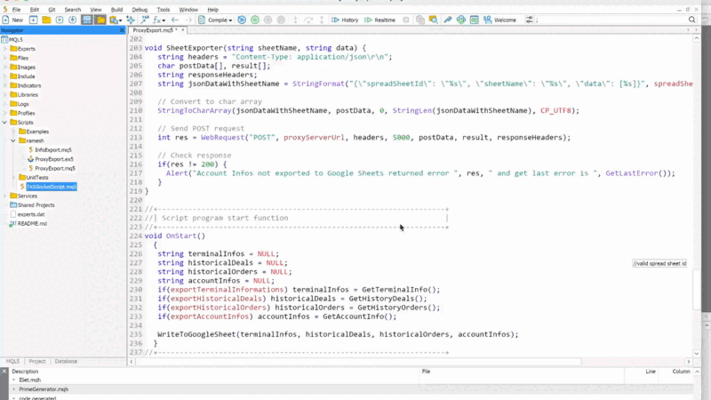Image resolution: width=711 pixels, height=400 pixels.
Task: Open the Compile dropdown arrow
Action: point(230,20)
